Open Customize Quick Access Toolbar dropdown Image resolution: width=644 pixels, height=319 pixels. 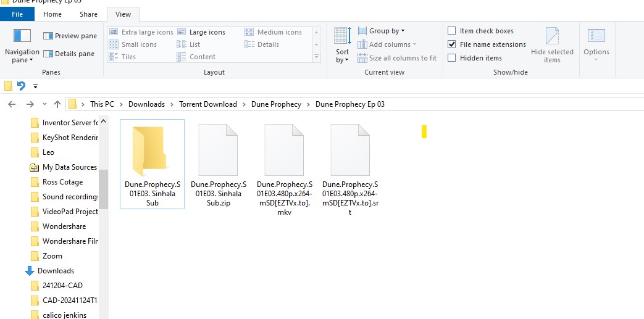click(x=35, y=86)
